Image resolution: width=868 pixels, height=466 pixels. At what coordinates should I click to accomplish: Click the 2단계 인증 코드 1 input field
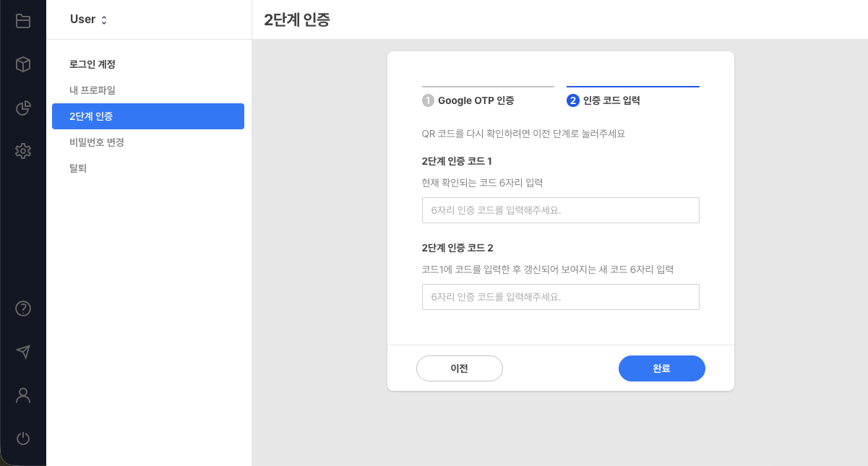(561, 210)
